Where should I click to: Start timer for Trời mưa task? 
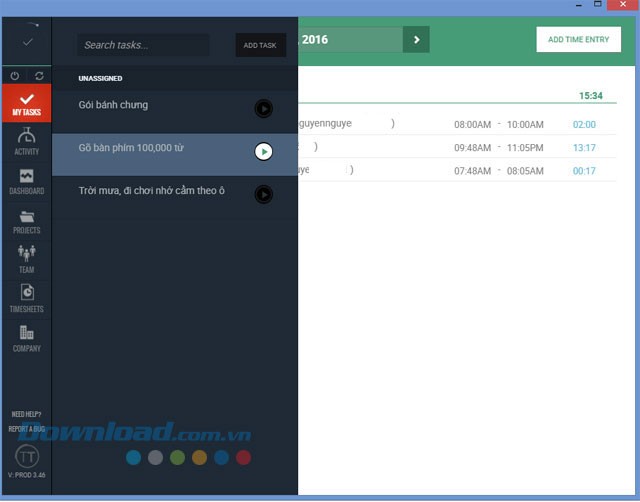[263, 194]
